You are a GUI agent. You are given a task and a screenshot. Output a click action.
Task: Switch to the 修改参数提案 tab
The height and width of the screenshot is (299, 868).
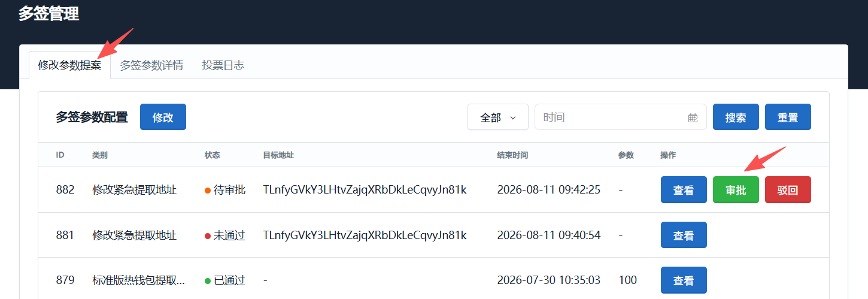point(70,65)
